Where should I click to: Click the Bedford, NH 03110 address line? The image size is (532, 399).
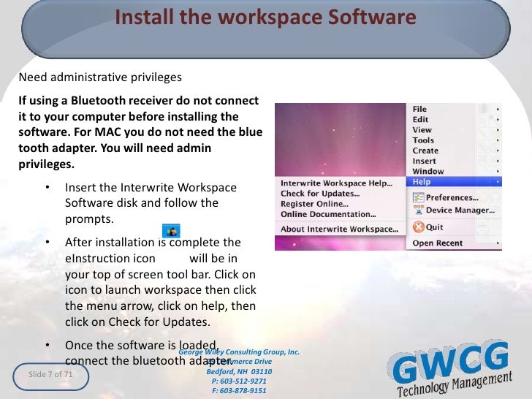point(239,371)
